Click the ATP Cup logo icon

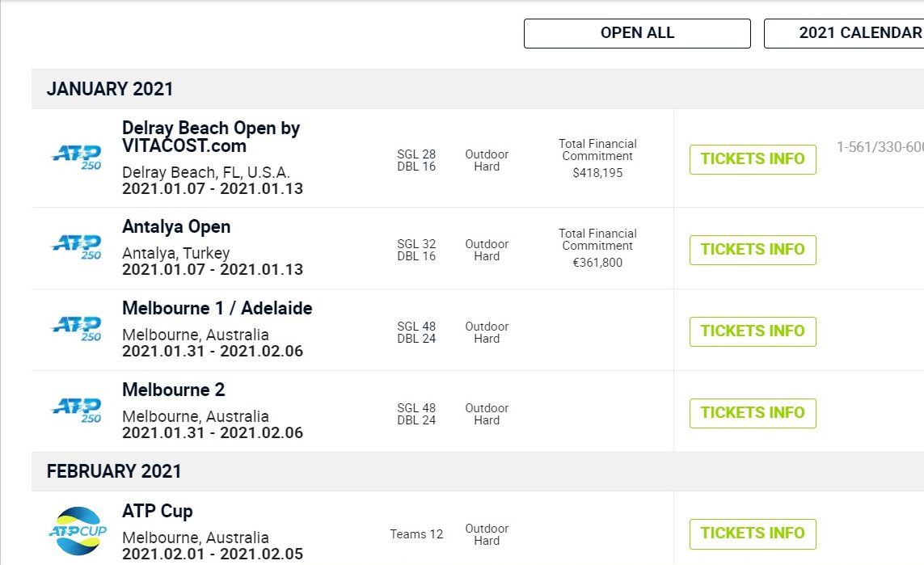click(76, 531)
